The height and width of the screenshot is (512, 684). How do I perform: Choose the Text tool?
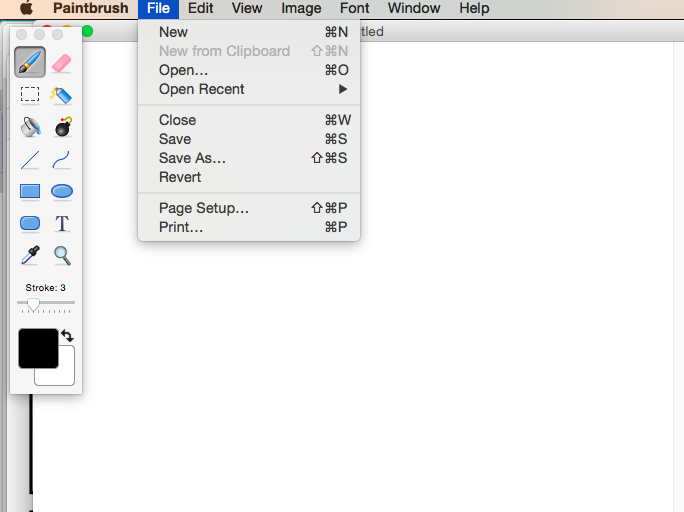(62, 223)
